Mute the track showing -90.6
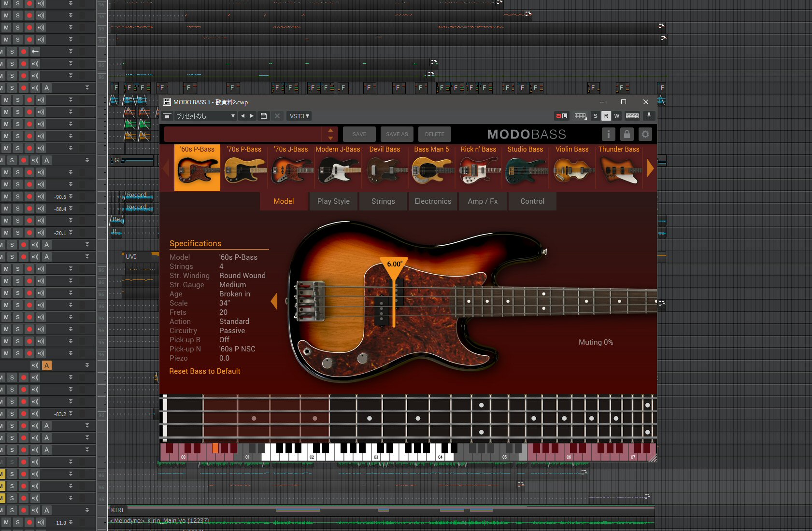812x531 pixels. tap(6, 196)
